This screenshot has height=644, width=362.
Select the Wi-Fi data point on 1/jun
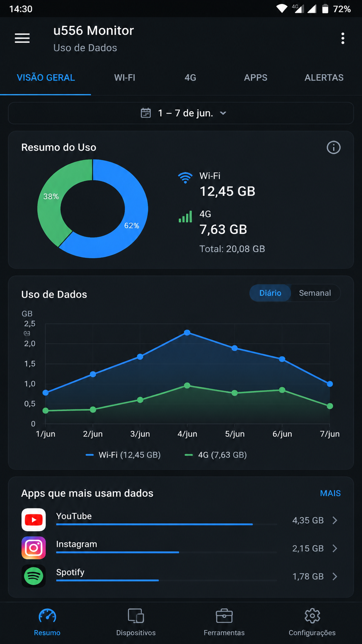click(x=46, y=392)
